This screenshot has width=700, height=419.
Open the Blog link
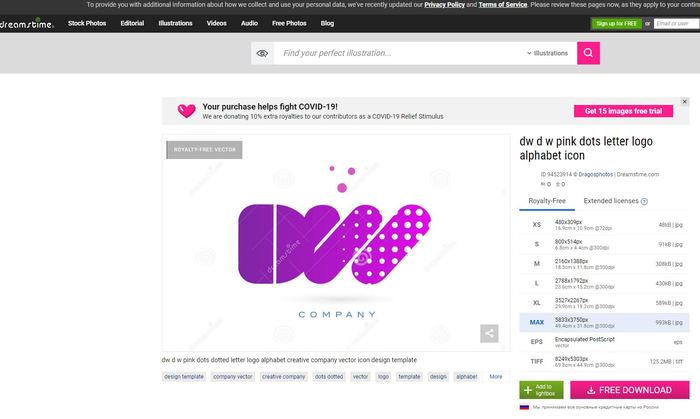click(x=327, y=23)
